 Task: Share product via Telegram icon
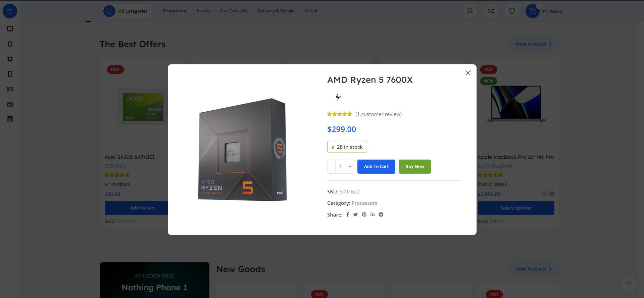tap(381, 215)
